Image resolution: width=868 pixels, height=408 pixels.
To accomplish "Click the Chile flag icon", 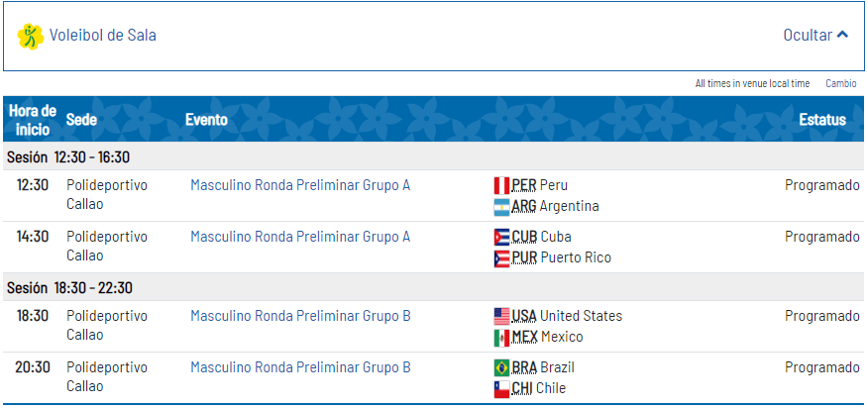I will pos(501,389).
